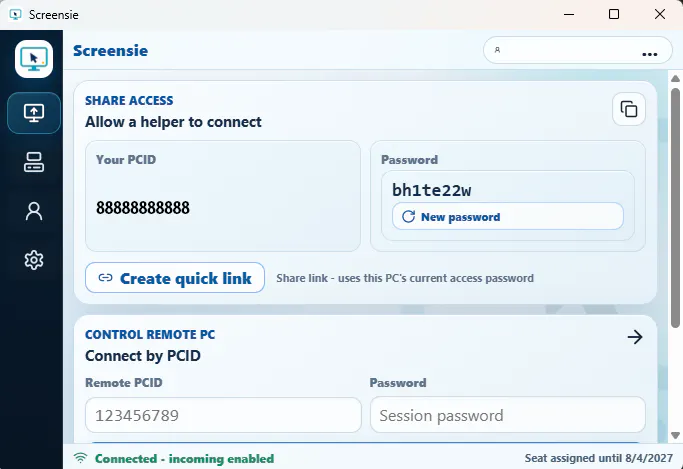The width and height of the screenshot is (683, 469).
Task: Click the Screensie header title
Action: tap(111, 51)
